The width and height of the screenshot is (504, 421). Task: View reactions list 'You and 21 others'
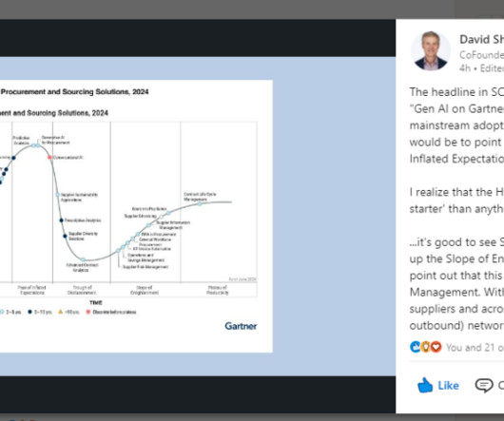click(x=475, y=348)
